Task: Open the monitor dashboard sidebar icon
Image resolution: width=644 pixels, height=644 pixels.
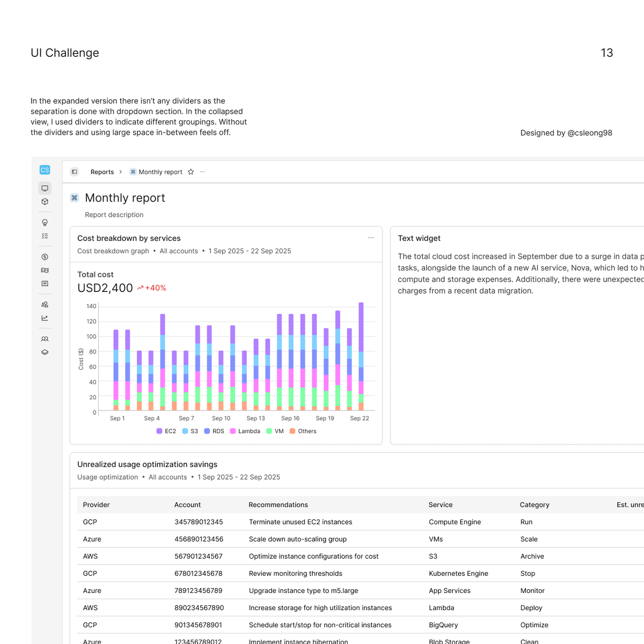Action: coord(45,188)
